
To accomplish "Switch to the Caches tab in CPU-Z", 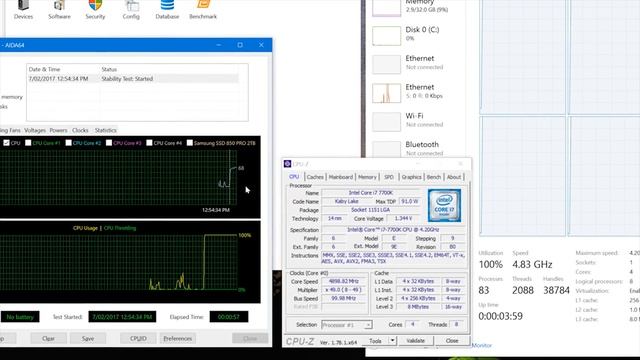I will coord(315,177).
